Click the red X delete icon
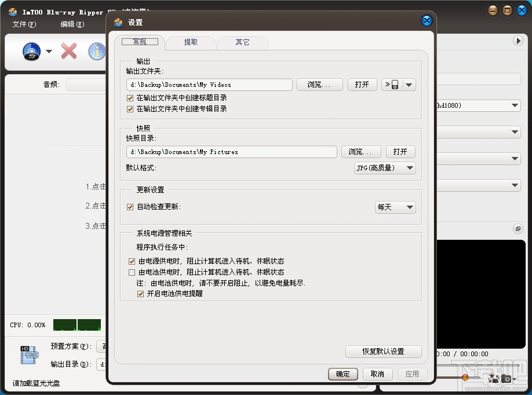 pos(68,51)
